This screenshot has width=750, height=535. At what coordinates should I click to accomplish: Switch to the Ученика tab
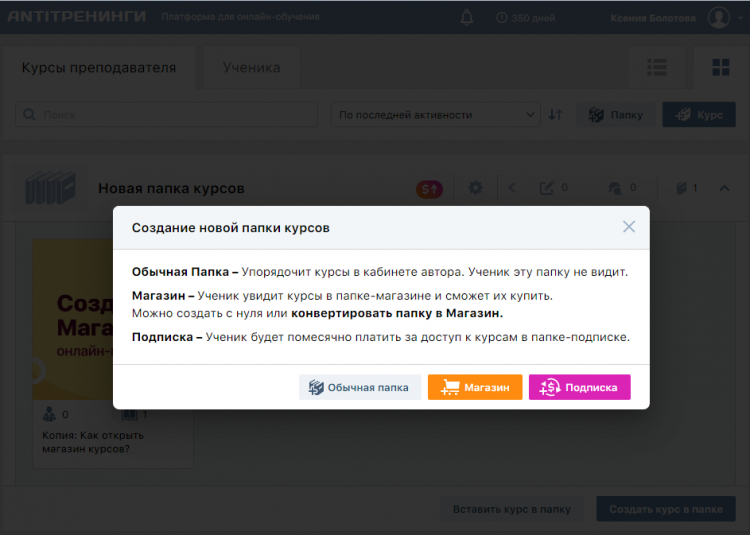(x=252, y=67)
